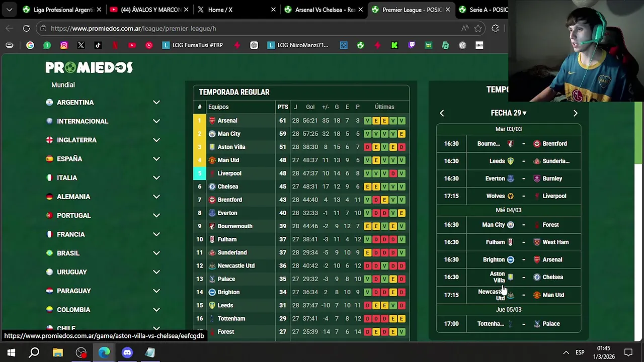Viewport: 644px width, 362px height.
Task: Click Brentford crest in standings table
Action: [212, 200]
